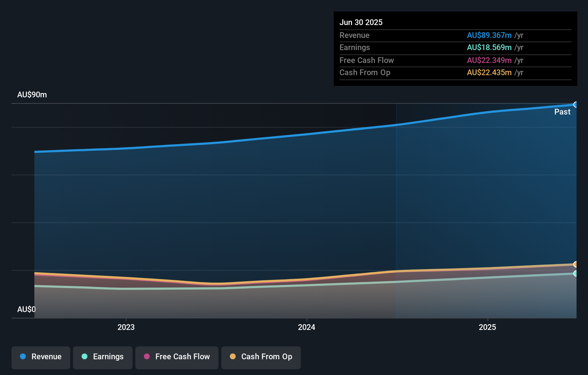The width and height of the screenshot is (588, 375).
Task: Click the pink Free Cash Flow legend dot
Action: click(x=147, y=356)
